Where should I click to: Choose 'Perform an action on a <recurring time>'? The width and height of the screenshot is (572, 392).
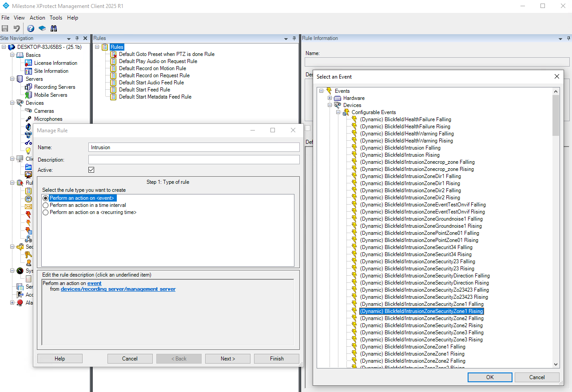[46, 212]
